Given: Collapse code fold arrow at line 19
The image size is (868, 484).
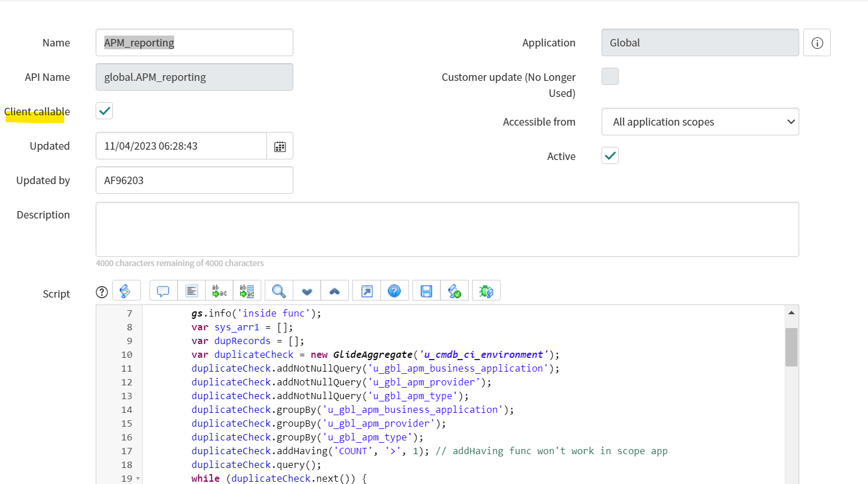Looking at the screenshot, I should click(x=138, y=478).
